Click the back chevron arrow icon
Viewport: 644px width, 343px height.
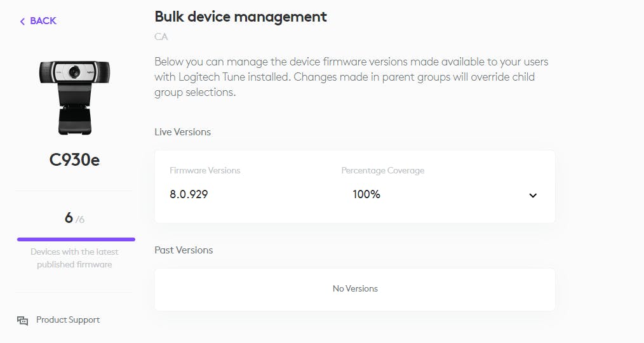point(22,22)
